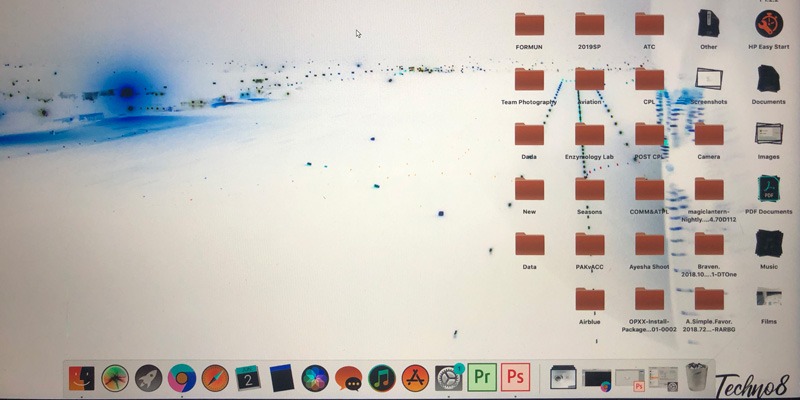800x400 pixels.
Task: Open Google Chrome in the Dock
Action: click(182, 378)
